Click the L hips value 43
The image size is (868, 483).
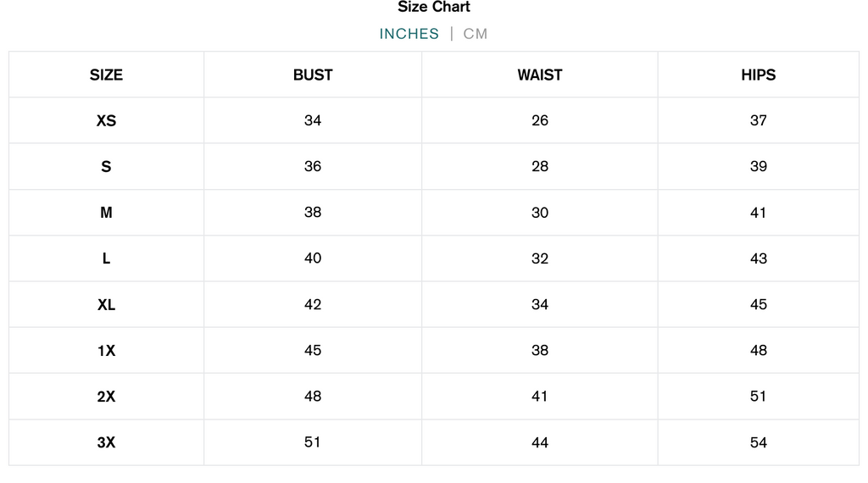pyautogui.click(x=759, y=258)
